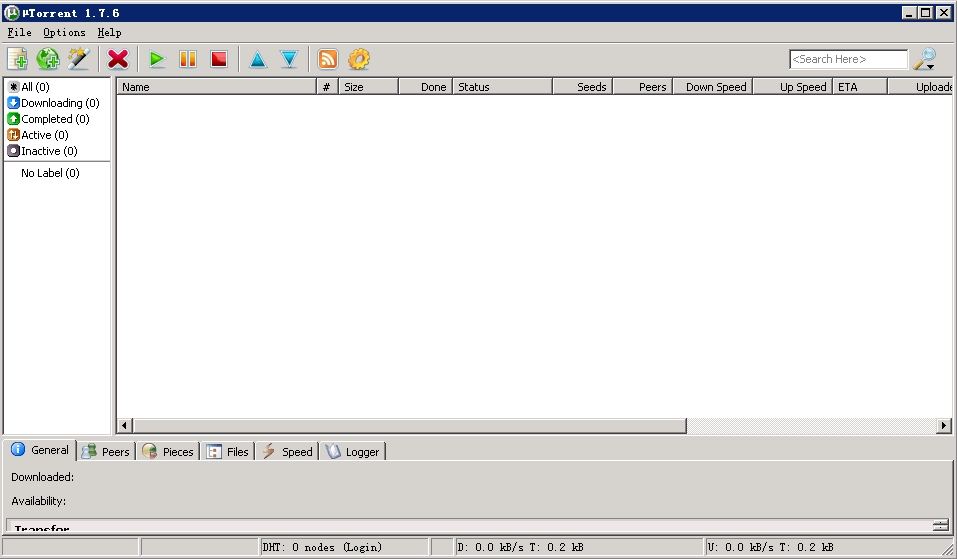This screenshot has height=559, width=957.
Task: Switch to the Files tab
Action: click(228, 452)
